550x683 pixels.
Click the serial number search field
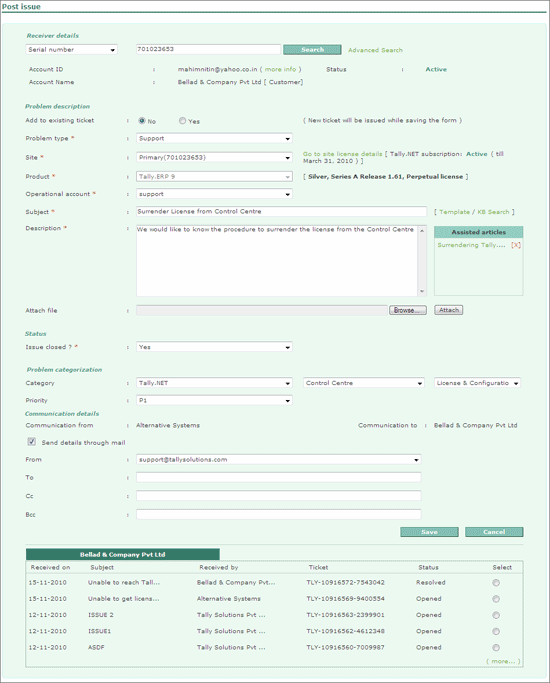[x=208, y=49]
